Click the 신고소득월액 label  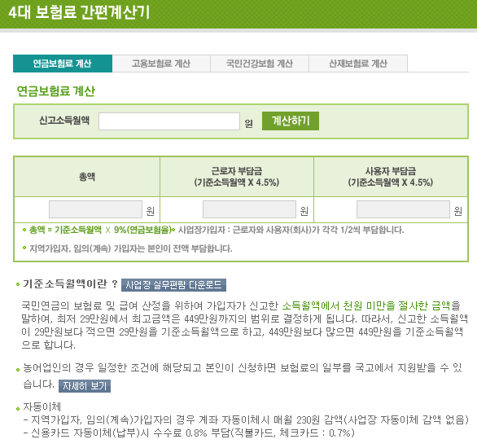[64, 121]
